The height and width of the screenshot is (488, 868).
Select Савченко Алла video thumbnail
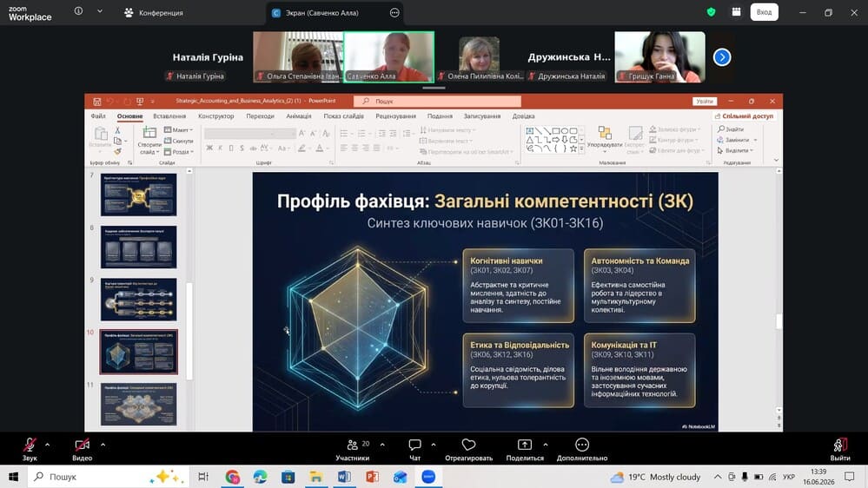[388, 57]
